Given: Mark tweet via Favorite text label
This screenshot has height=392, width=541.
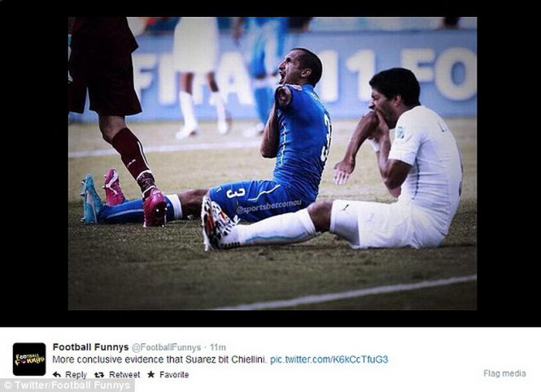Looking at the screenshot, I should (x=174, y=374).
